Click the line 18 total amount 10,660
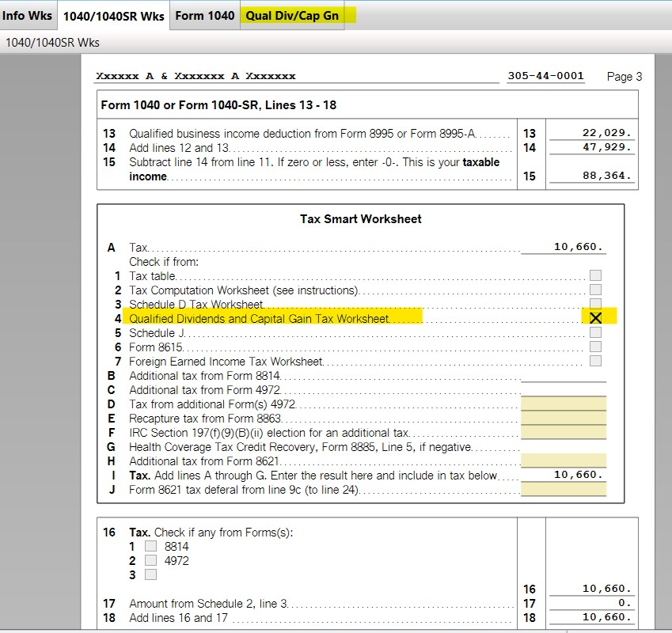The height and width of the screenshot is (633, 672). [591, 617]
